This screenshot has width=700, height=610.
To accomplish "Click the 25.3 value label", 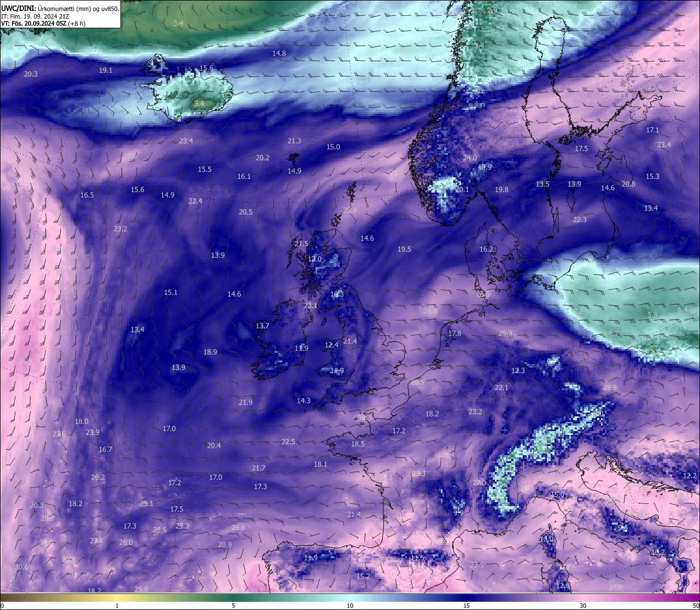I will tap(505, 334).
